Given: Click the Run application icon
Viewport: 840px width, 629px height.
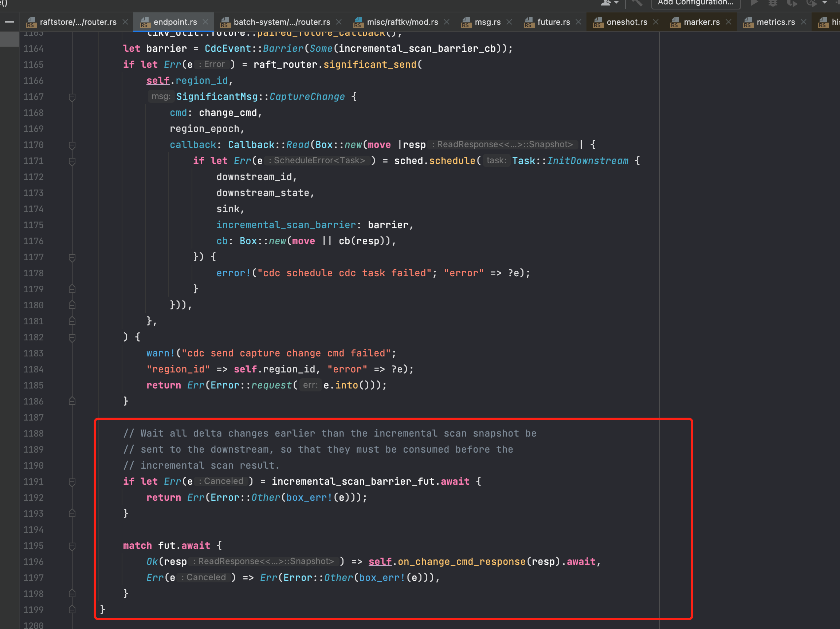Looking at the screenshot, I should tap(754, 3).
